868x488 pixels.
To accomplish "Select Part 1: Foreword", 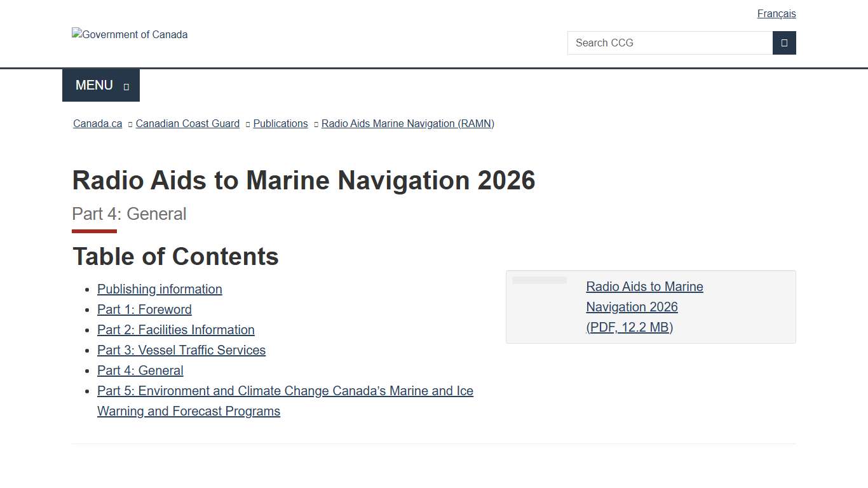I will pos(144,309).
